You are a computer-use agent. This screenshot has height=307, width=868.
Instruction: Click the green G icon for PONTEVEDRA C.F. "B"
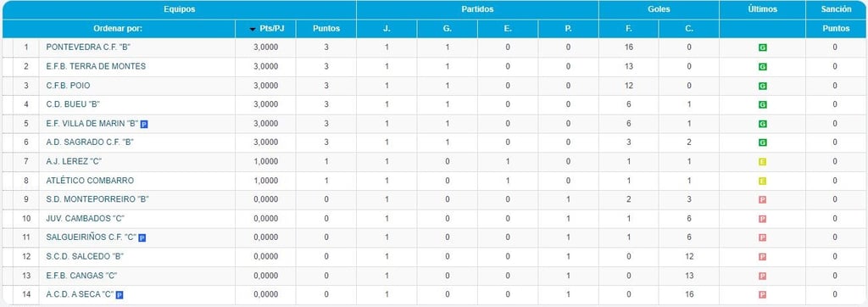762,47
